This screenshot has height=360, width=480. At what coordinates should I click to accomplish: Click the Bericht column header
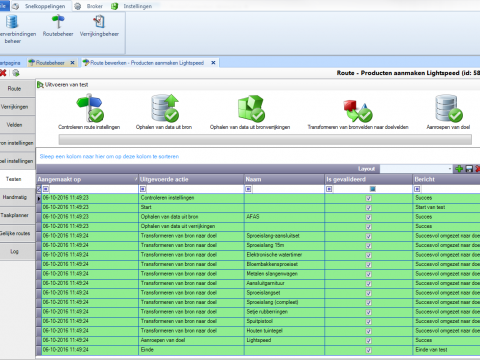447,179
